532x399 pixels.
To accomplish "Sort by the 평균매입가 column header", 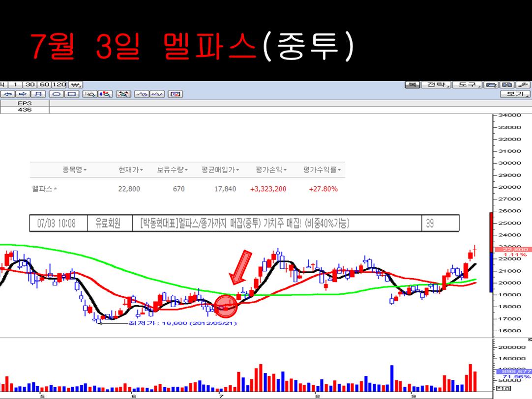I will (x=220, y=170).
